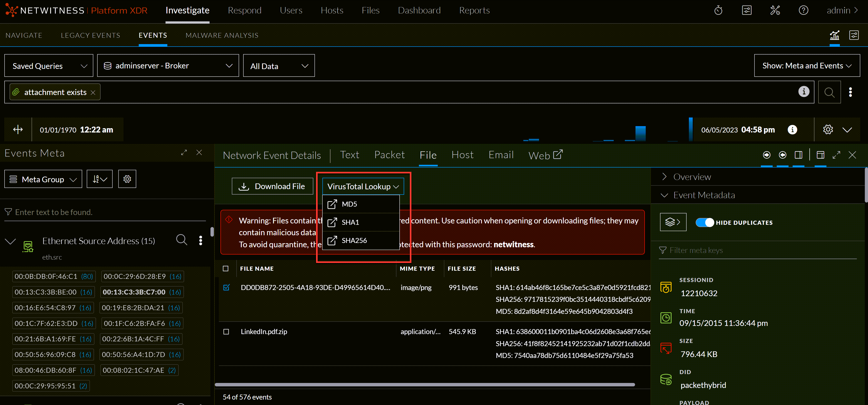Click the Download File button
Screen dimensions: 868x405
click(273, 186)
